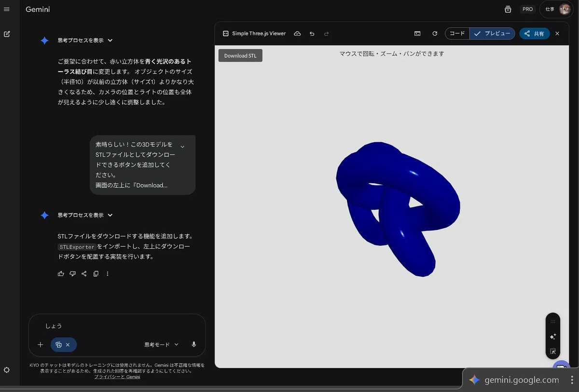Undo the last canvas change
This screenshot has height=392, width=579.
click(x=312, y=34)
